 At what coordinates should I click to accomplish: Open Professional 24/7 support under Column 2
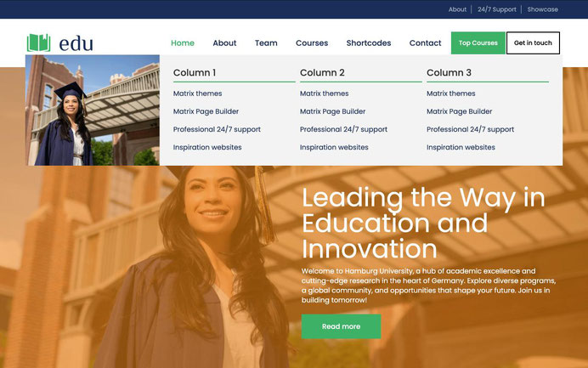343,129
